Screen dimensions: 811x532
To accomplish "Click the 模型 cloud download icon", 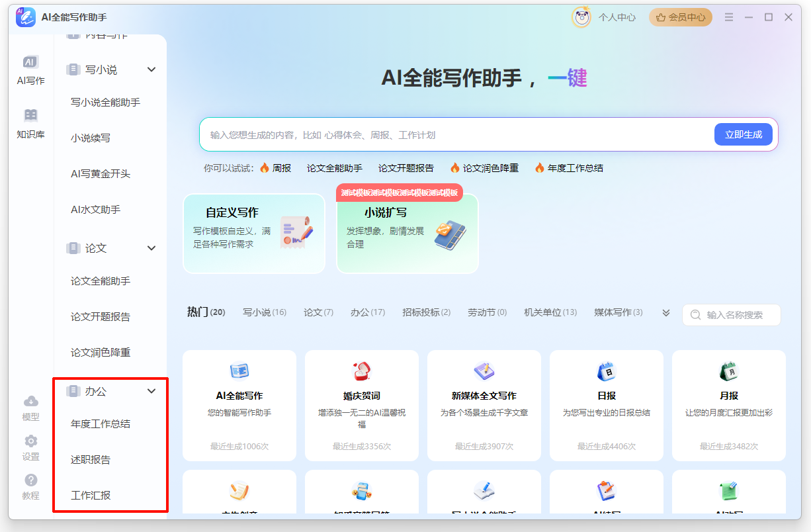I will (30, 402).
